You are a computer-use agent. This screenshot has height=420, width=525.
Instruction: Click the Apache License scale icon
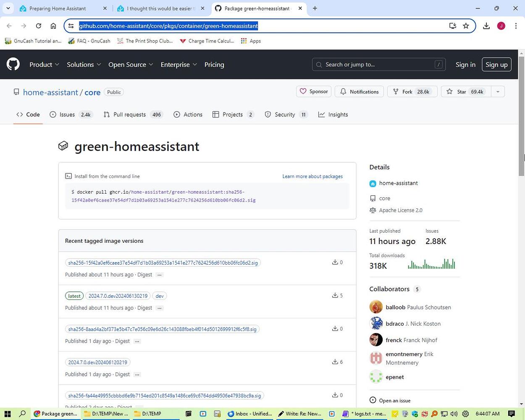tap(373, 210)
